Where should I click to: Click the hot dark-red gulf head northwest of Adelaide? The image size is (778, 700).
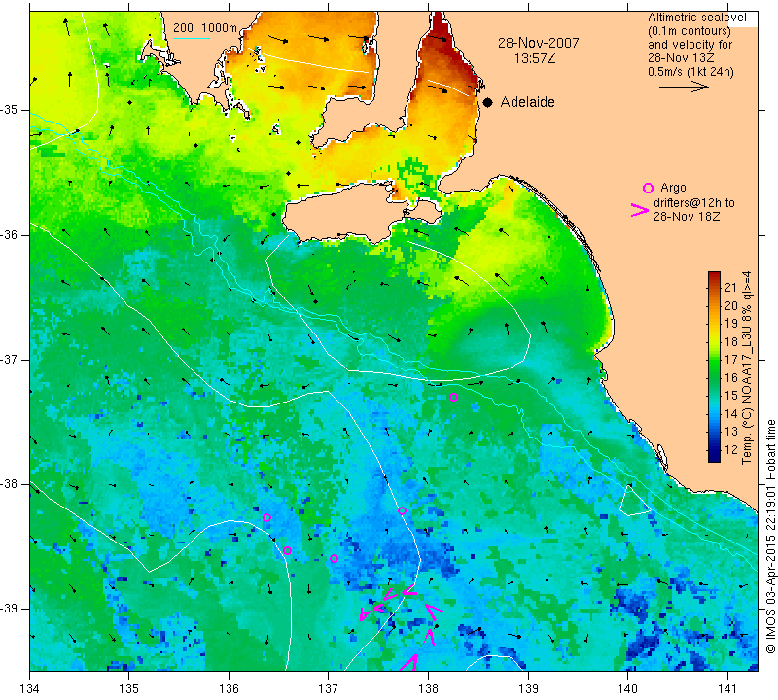[441, 32]
